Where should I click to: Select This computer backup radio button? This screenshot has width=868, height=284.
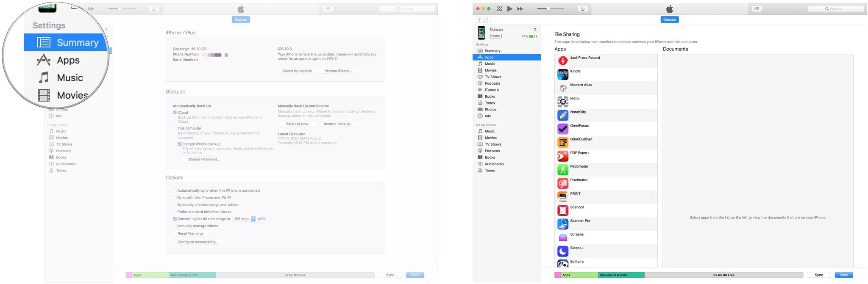click(x=175, y=128)
